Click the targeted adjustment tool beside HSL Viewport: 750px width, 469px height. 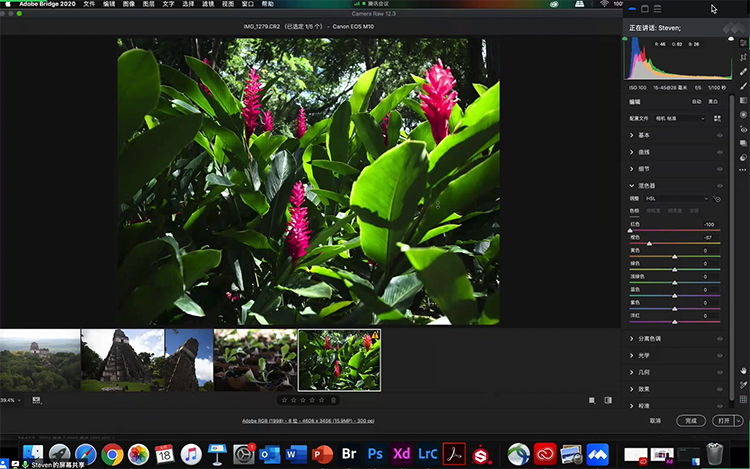pos(717,199)
